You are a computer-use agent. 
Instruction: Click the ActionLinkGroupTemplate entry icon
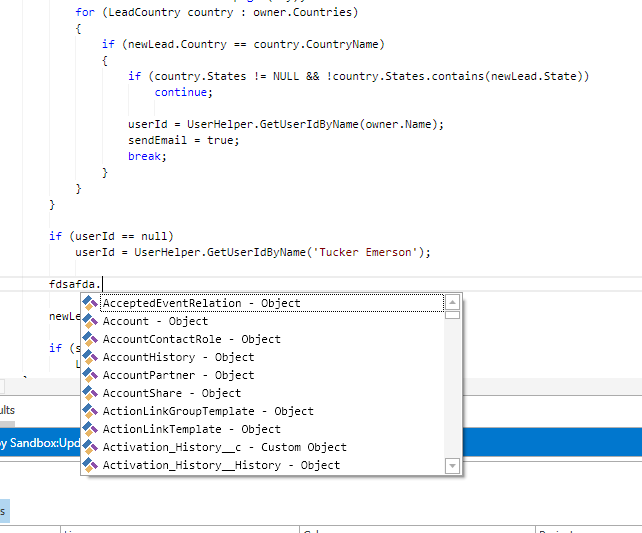click(90, 411)
